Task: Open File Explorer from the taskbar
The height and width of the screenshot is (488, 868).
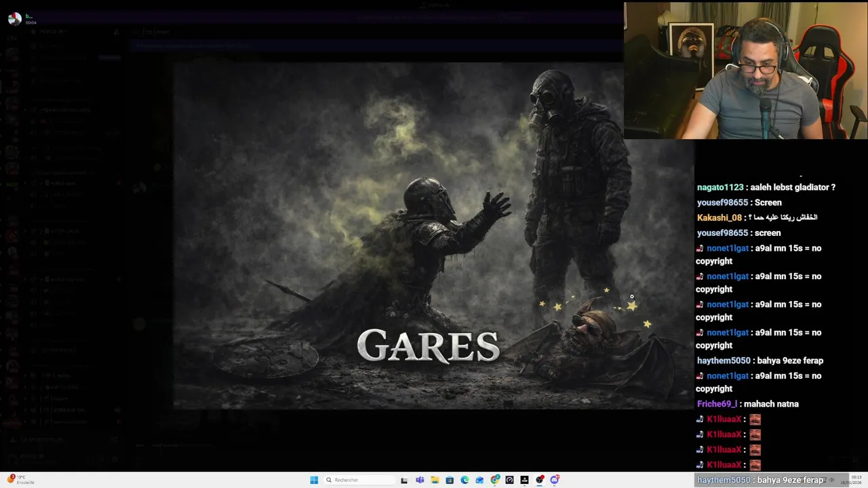Action: [435, 480]
